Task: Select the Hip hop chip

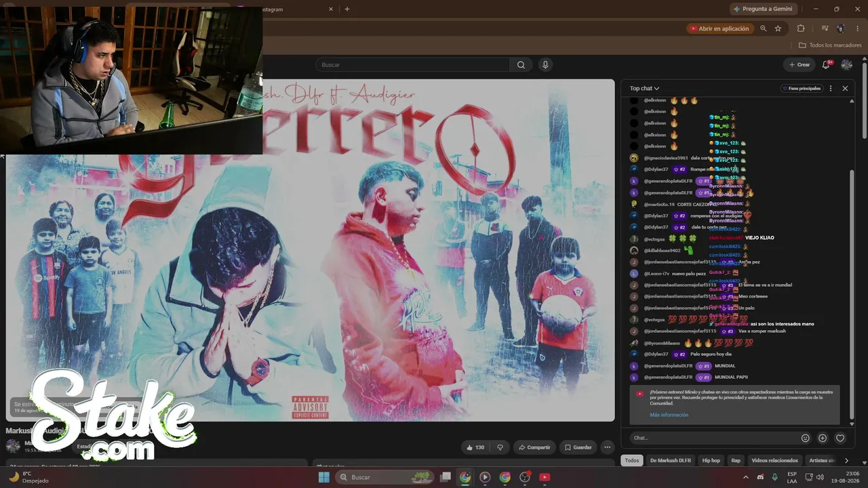Action: pyautogui.click(x=711, y=460)
